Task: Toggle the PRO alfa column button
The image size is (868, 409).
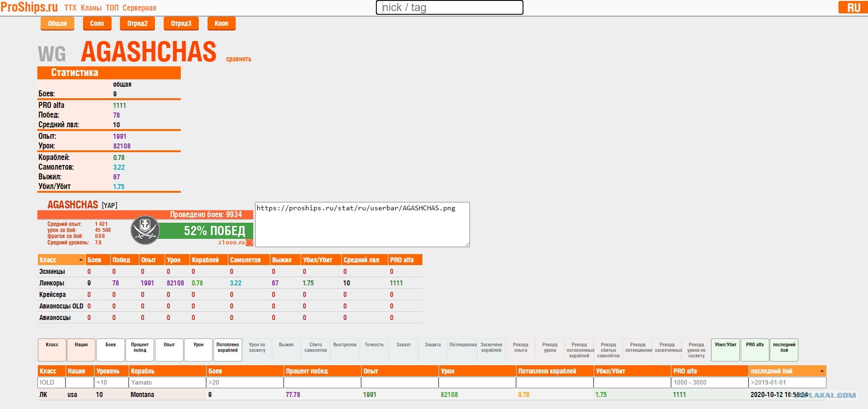Action: (755, 350)
